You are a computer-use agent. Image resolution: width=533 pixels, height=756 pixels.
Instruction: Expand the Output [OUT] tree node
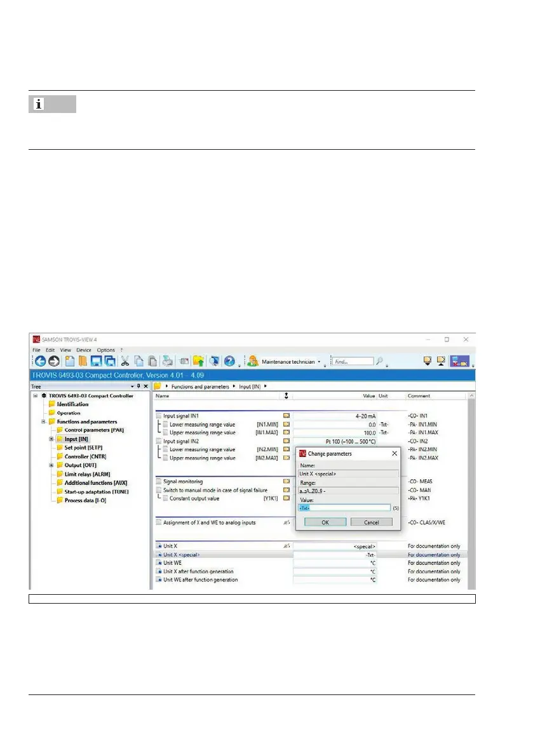click(x=51, y=465)
